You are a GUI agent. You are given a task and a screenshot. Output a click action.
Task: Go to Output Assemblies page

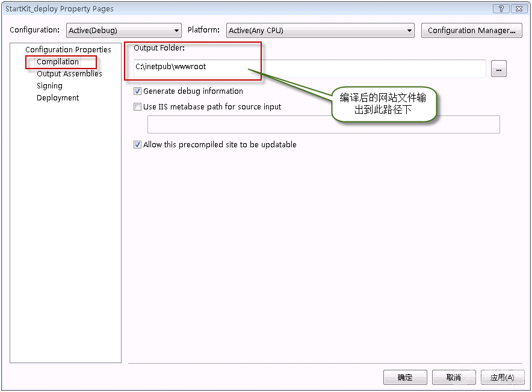coord(69,73)
